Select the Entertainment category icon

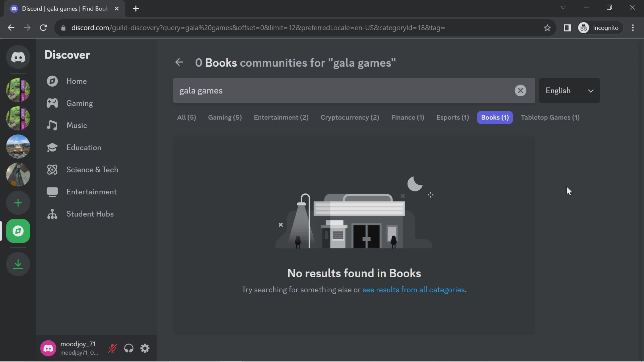click(x=52, y=191)
